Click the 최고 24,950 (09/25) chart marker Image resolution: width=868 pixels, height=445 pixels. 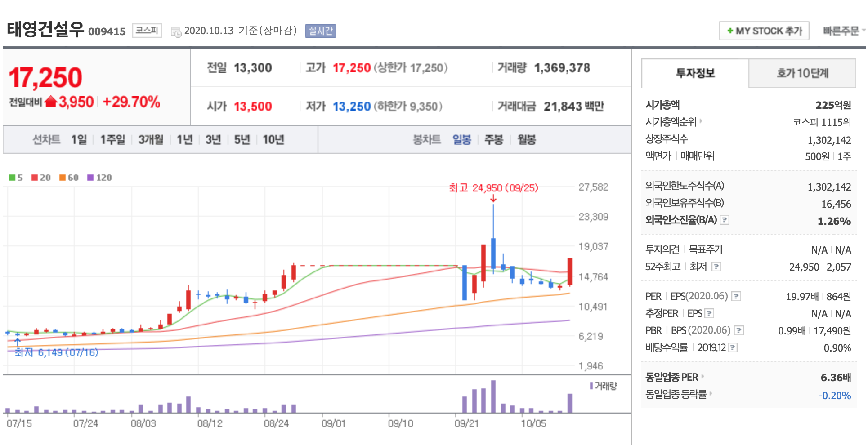[x=493, y=188]
